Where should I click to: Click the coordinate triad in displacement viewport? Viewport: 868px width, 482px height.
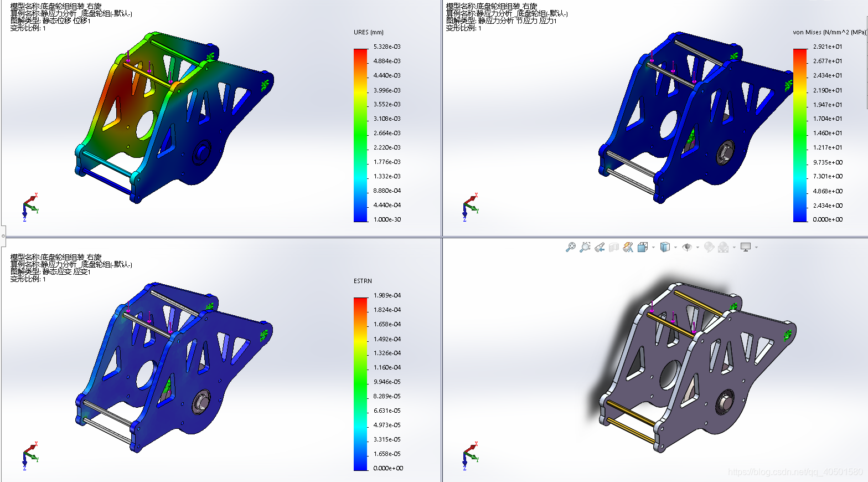point(30,207)
